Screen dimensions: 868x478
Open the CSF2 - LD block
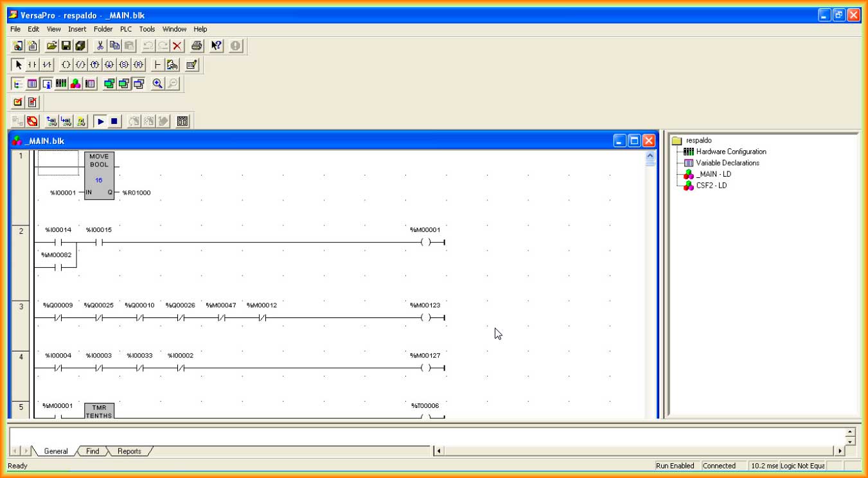click(711, 186)
